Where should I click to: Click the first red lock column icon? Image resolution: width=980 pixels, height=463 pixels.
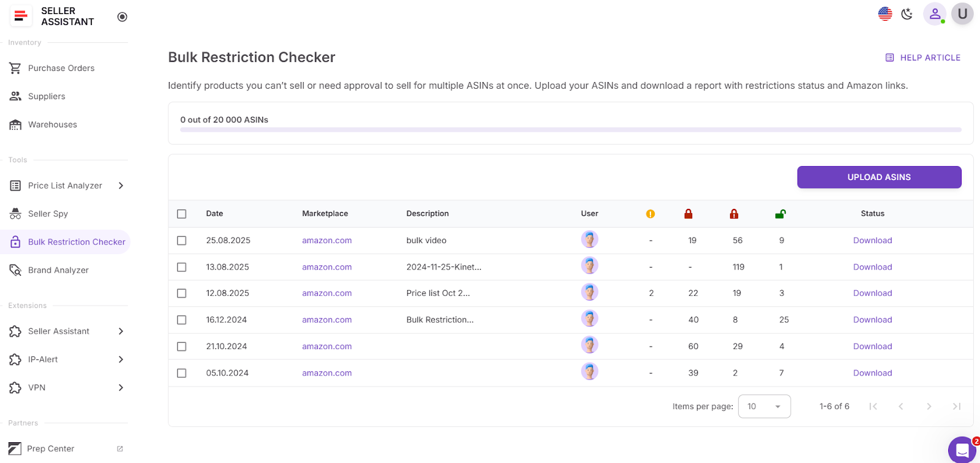[688, 214]
